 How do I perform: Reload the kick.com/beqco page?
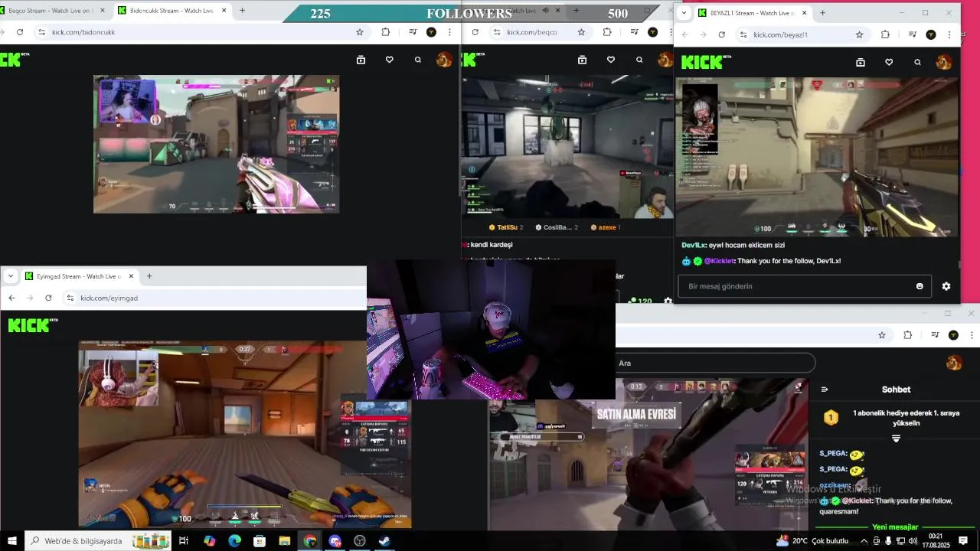(x=475, y=32)
